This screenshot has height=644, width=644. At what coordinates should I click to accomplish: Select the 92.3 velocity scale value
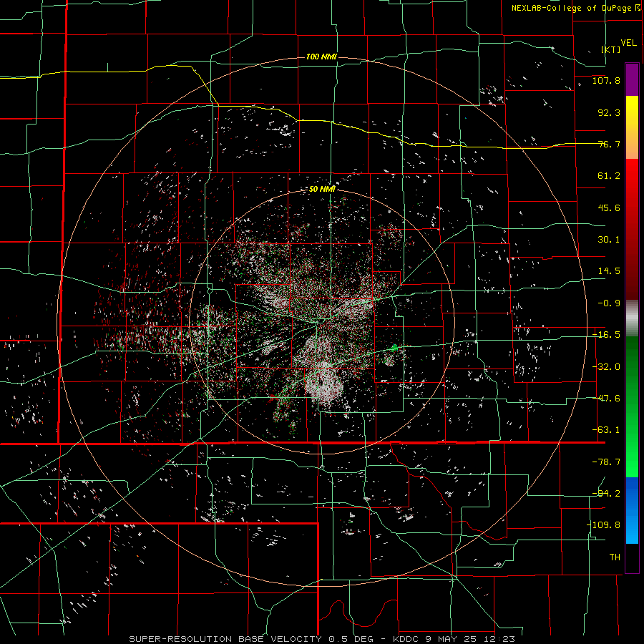click(x=609, y=112)
